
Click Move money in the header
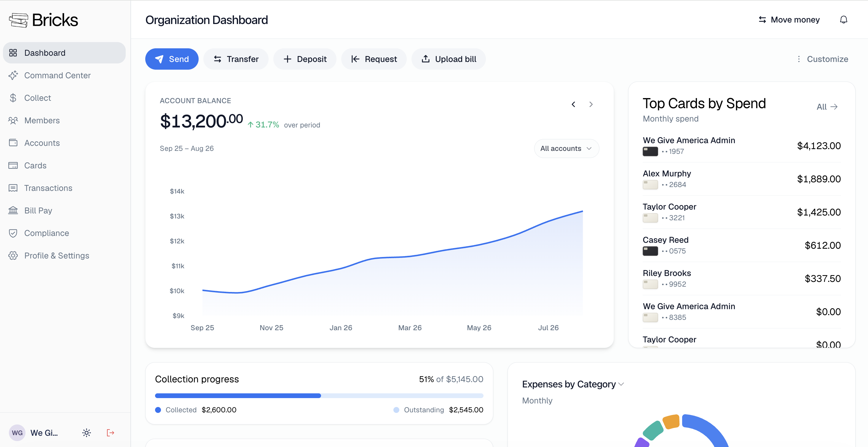(789, 20)
